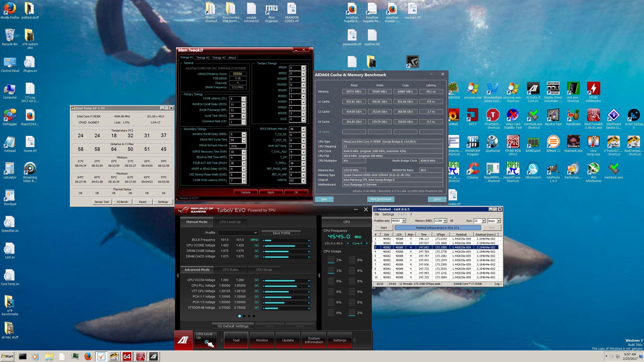Click OS Default Settings button
Viewport: 644px width, 362px height.
pyautogui.click(x=233, y=326)
